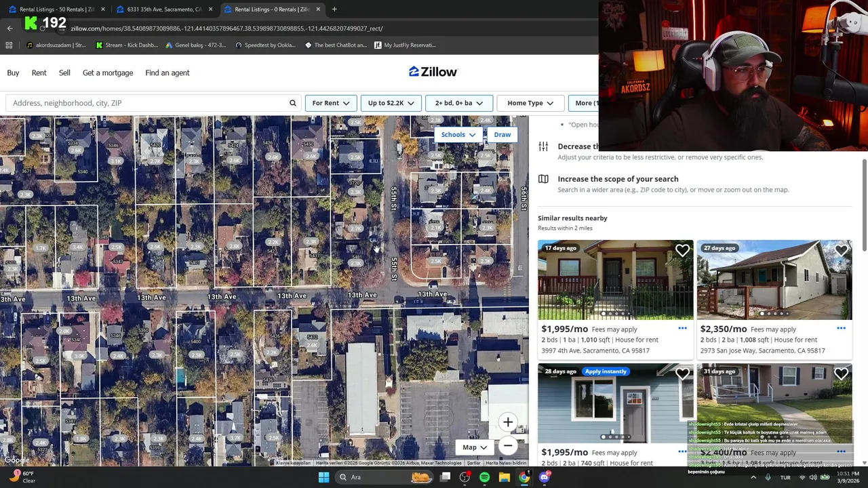Open the Stream - Kick Dashboard bookmark
The image size is (868, 488).
point(127,45)
